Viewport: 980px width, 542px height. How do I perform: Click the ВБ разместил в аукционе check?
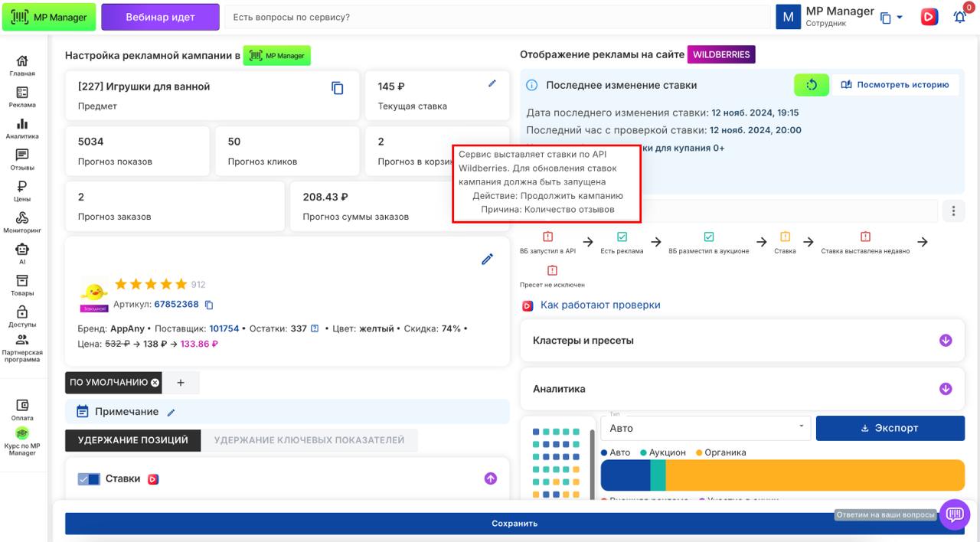[708, 237]
